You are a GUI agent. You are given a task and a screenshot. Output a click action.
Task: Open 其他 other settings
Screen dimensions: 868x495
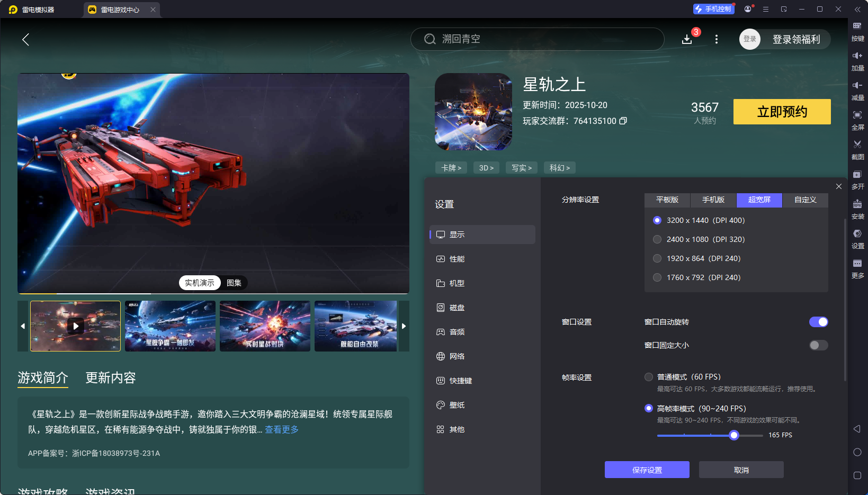(482, 429)
